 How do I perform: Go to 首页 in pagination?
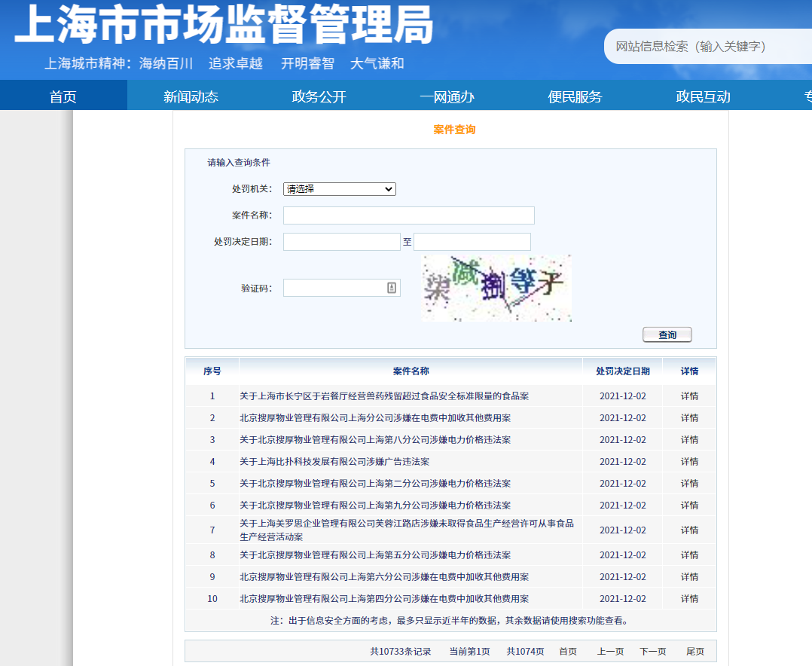pos(568,652)
